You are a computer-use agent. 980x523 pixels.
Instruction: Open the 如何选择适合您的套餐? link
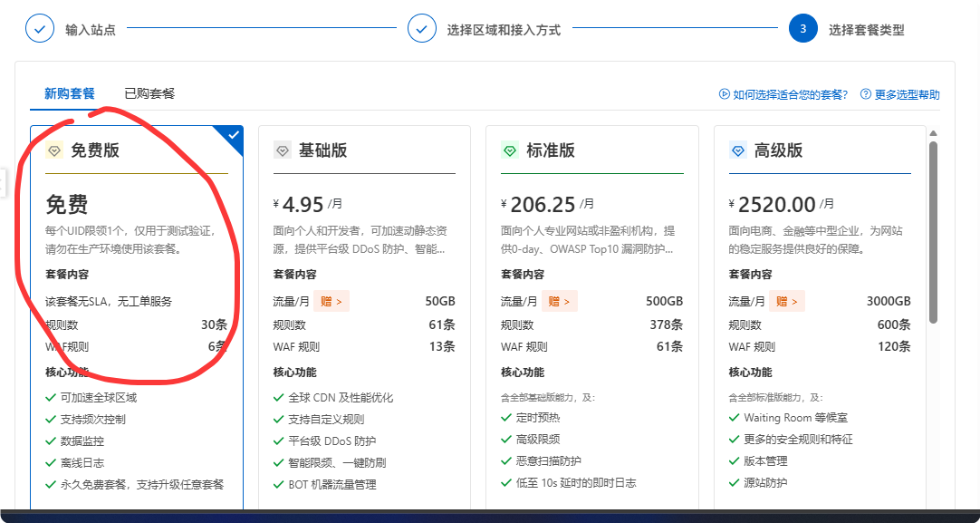click(x=791, y=94)
